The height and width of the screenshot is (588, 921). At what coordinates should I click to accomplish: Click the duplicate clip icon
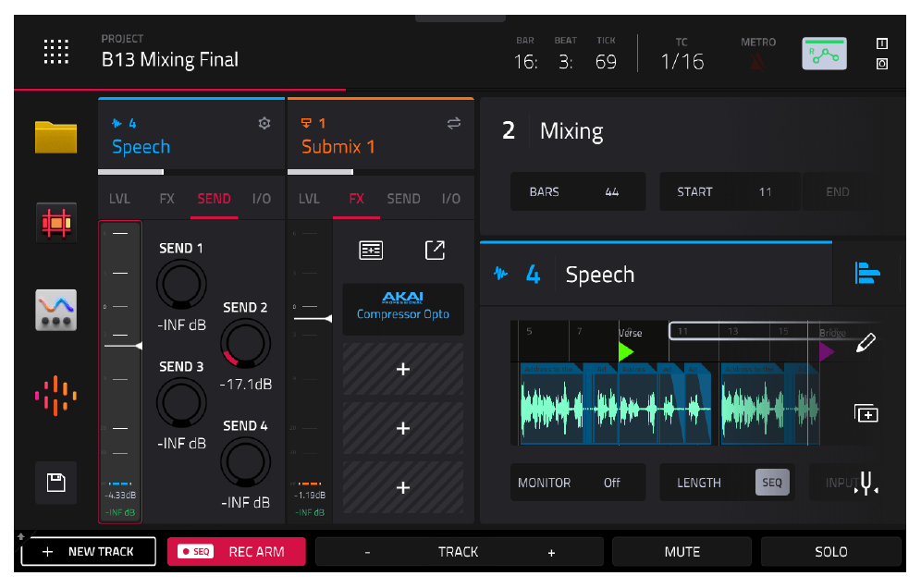point(866,413)
